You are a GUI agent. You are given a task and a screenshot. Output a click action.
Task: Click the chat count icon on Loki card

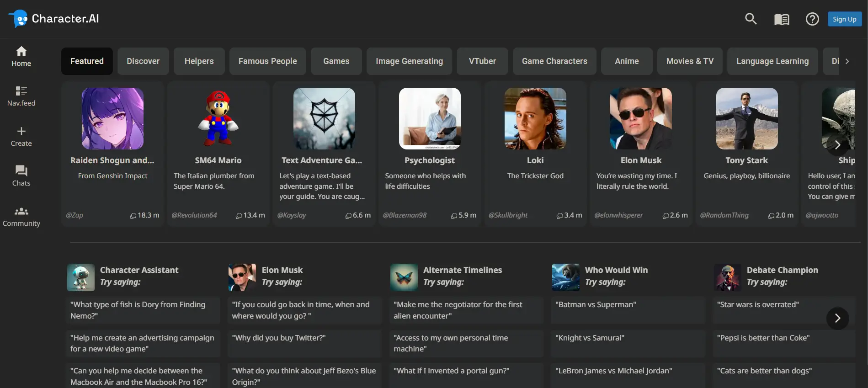click(559, 216)
